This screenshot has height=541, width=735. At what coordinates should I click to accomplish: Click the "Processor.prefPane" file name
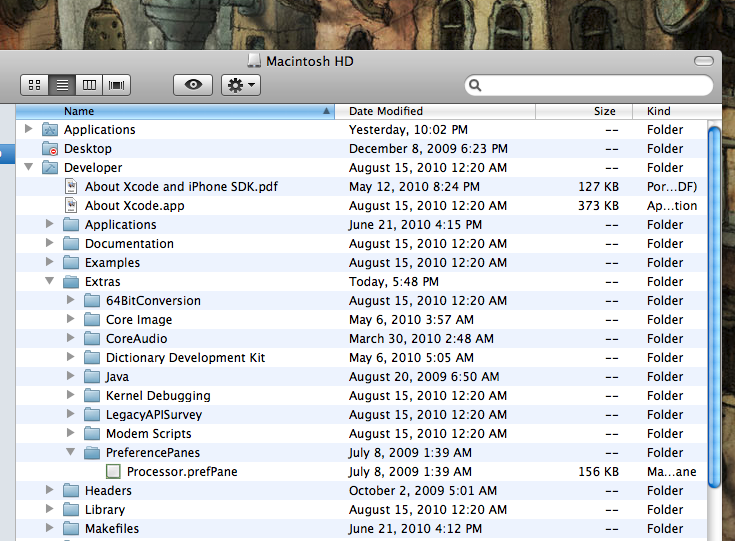coord(182,472)
